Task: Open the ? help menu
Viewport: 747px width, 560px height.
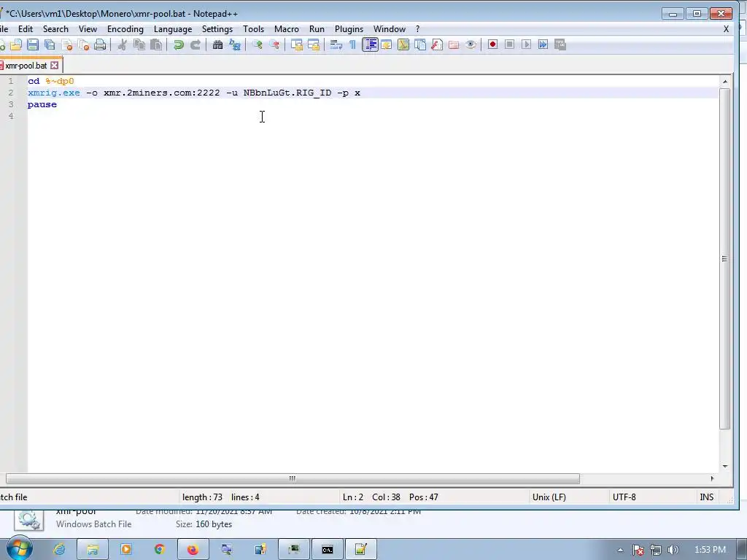Action: pyautogui.click(x=418, y=29)
